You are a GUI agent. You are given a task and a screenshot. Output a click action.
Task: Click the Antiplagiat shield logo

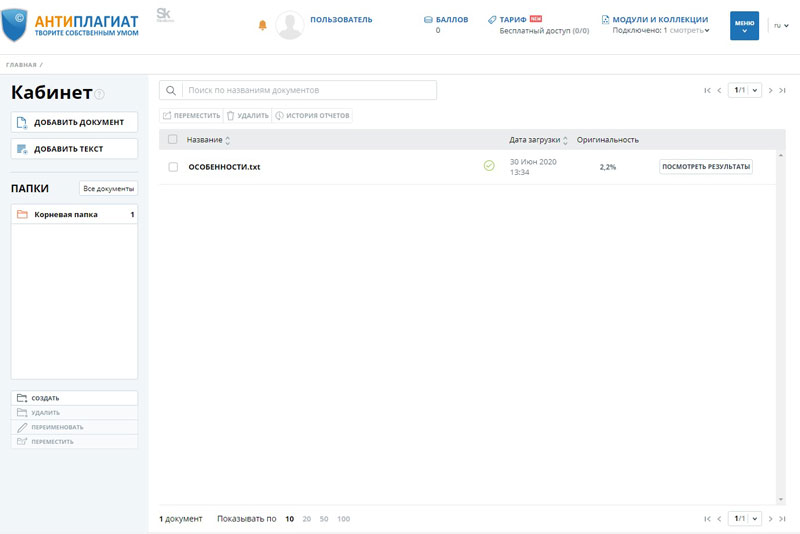(15, 25)
